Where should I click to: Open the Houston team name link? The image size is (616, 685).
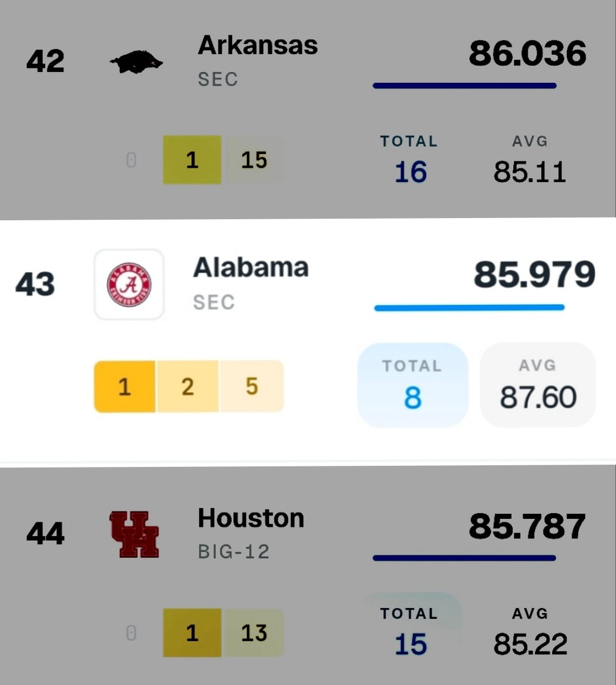(251, 518)
